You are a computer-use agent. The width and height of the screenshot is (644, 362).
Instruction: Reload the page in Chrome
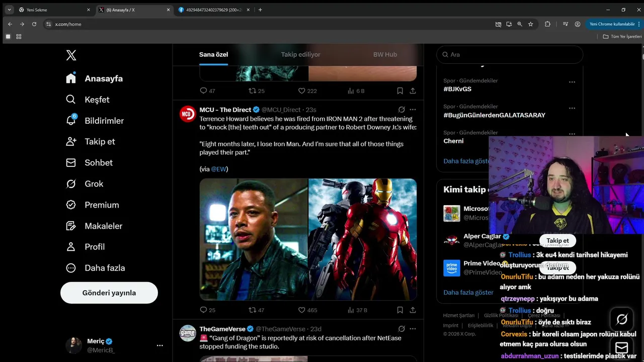coord(34,24)
